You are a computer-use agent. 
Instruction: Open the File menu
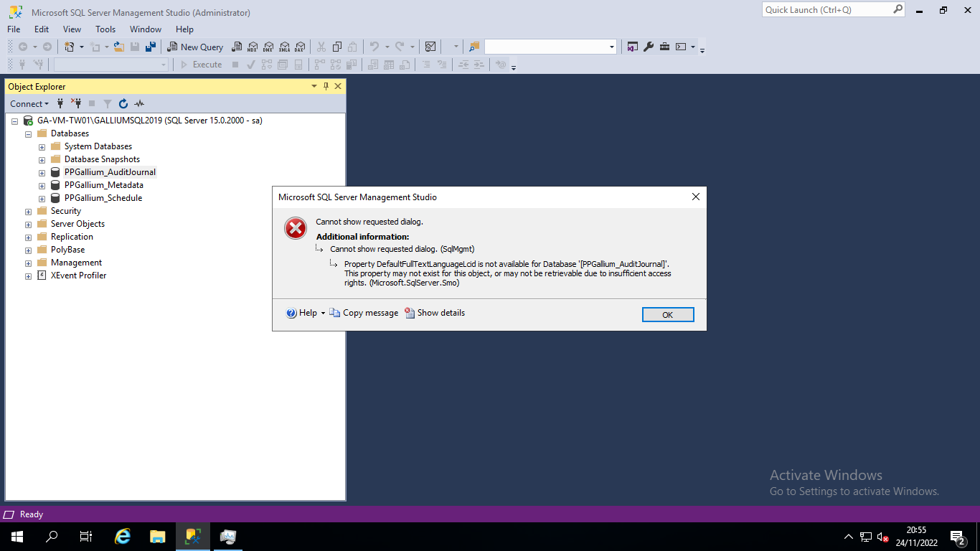pos(14,29)
